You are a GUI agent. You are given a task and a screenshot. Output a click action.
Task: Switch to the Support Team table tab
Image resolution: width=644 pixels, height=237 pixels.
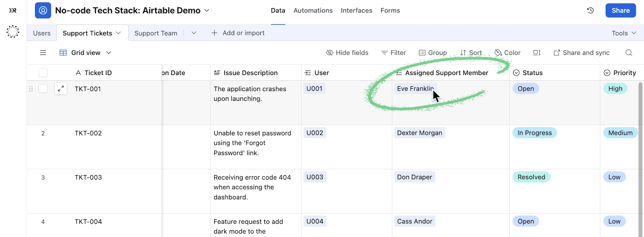(x=156, y=33)
